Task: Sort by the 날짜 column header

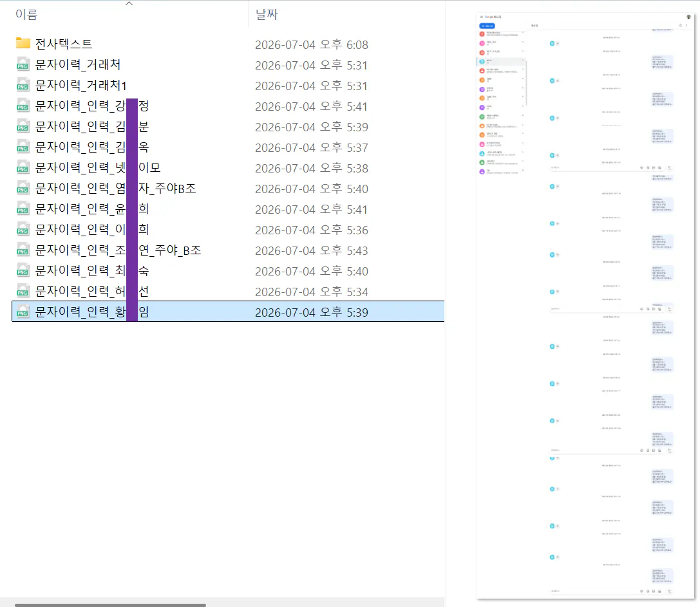Action: (x=267, y=14)
